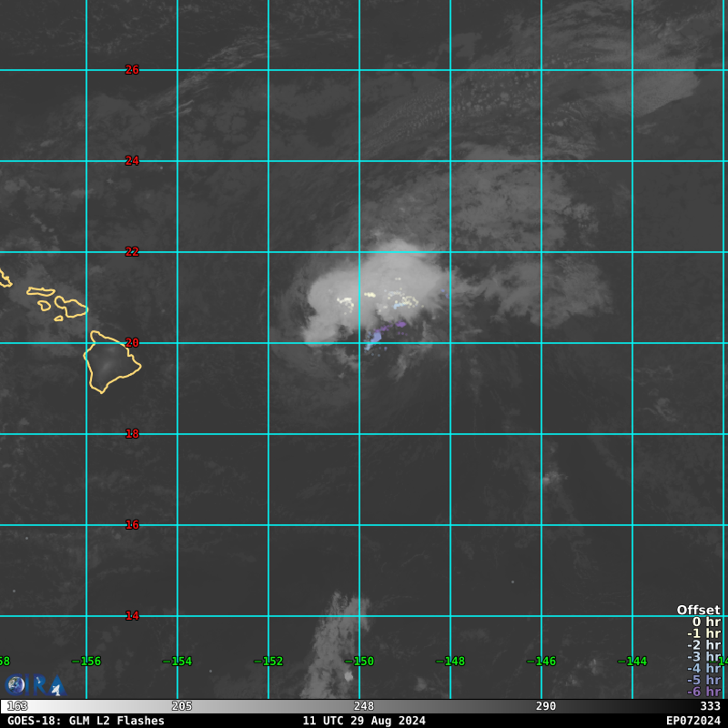Click the Big Island of Hawaii outline
Viewport: 728px width, 728px height.
coord(111,362)
